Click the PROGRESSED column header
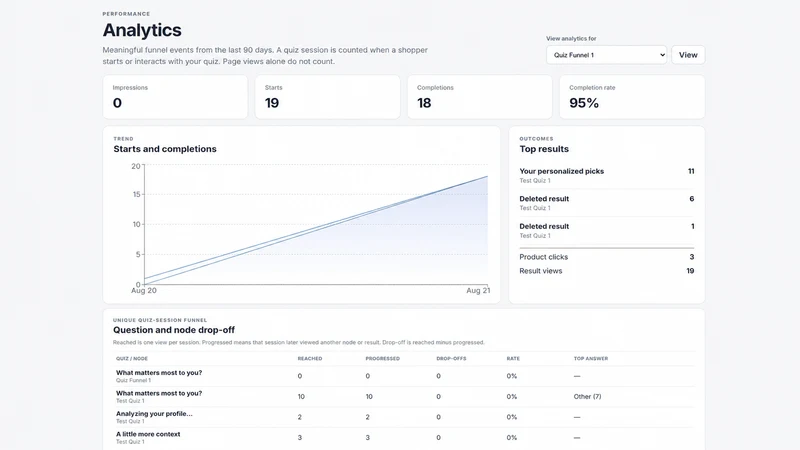 (x=383, y=359)
